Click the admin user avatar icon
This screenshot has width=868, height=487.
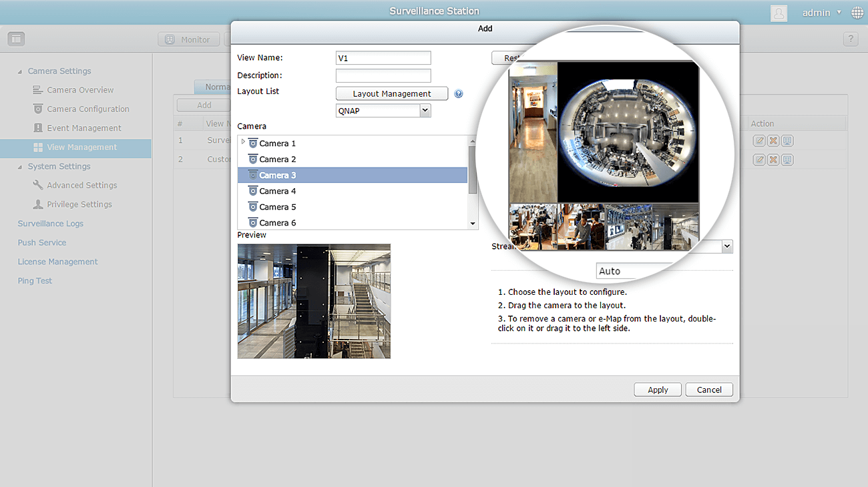[779, 13]
